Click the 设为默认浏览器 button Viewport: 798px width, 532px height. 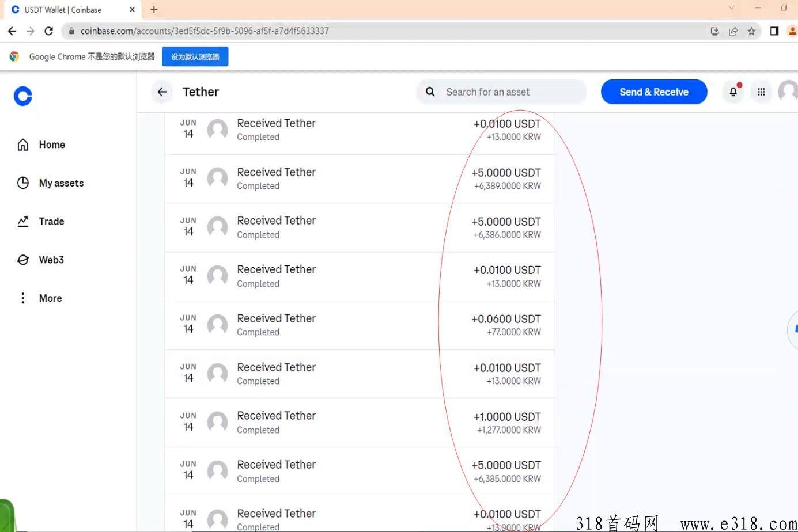(195, 56)
